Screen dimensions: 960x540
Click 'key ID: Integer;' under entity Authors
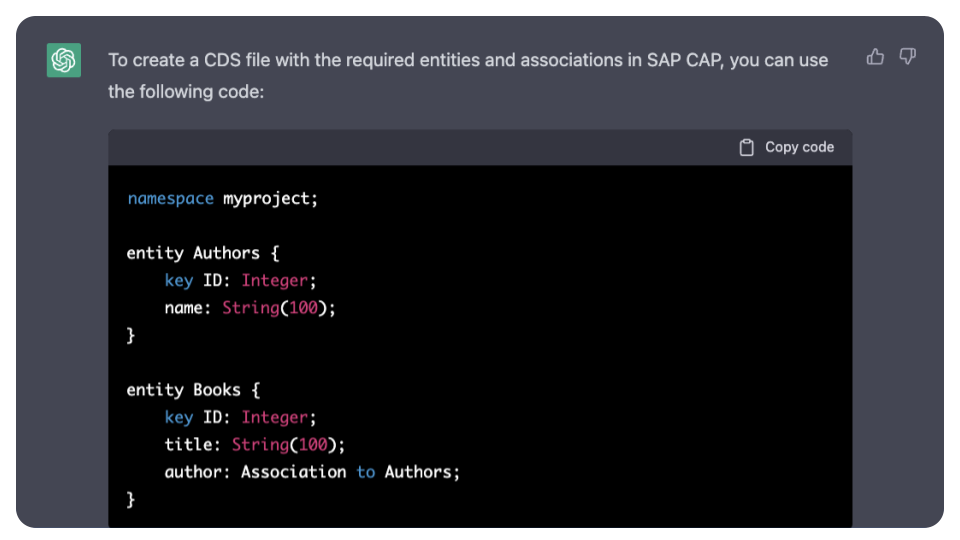(x=240, y=280)
